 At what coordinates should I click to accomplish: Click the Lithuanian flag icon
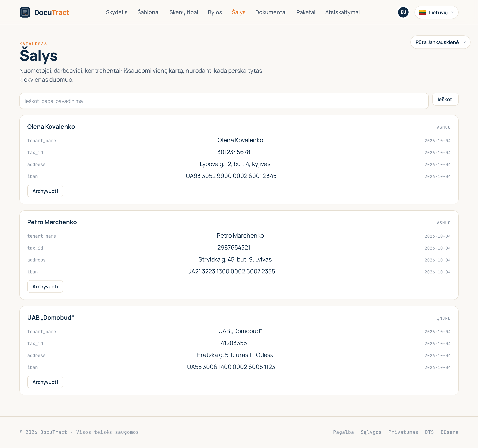tap(423, 12)
